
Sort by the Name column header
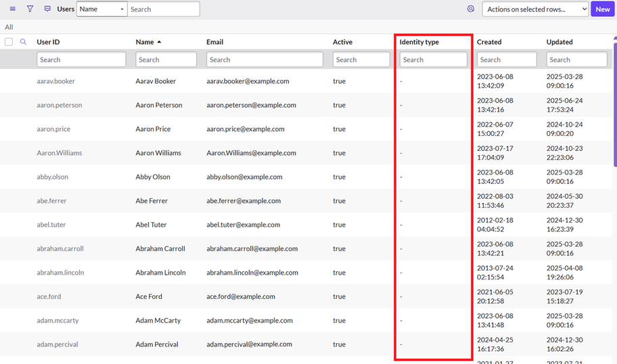(x=145, y=42)
